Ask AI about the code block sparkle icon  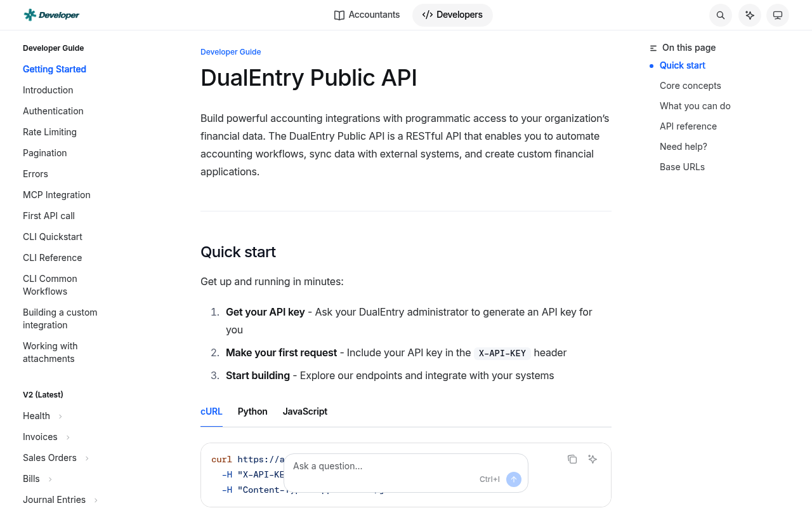[x=593, y=459]
